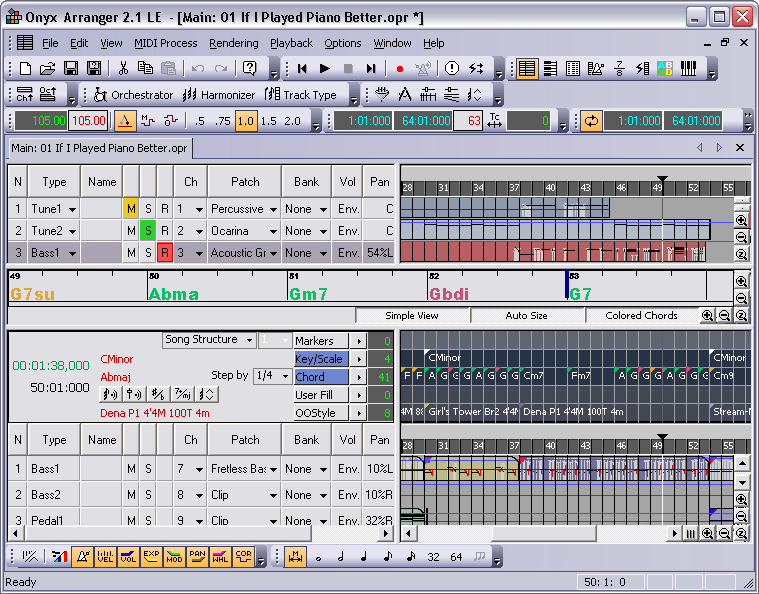Open channel dropdown for upper Bass1 track

coord(199,253)
